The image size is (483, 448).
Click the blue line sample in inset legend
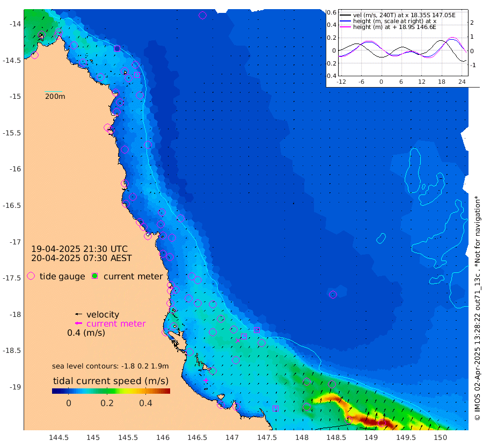tap(345, 21)
